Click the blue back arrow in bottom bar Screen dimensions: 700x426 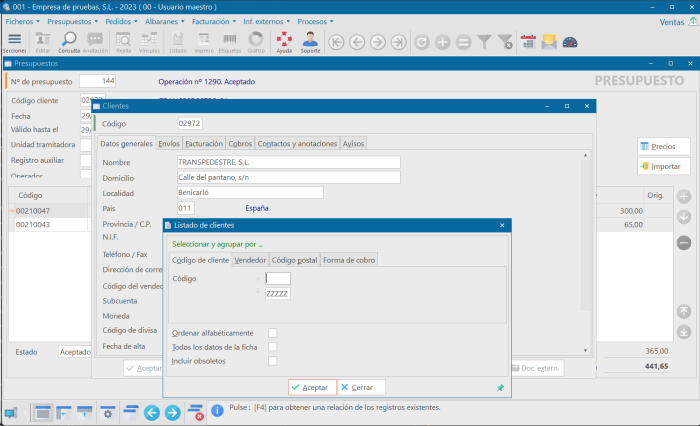152,413
